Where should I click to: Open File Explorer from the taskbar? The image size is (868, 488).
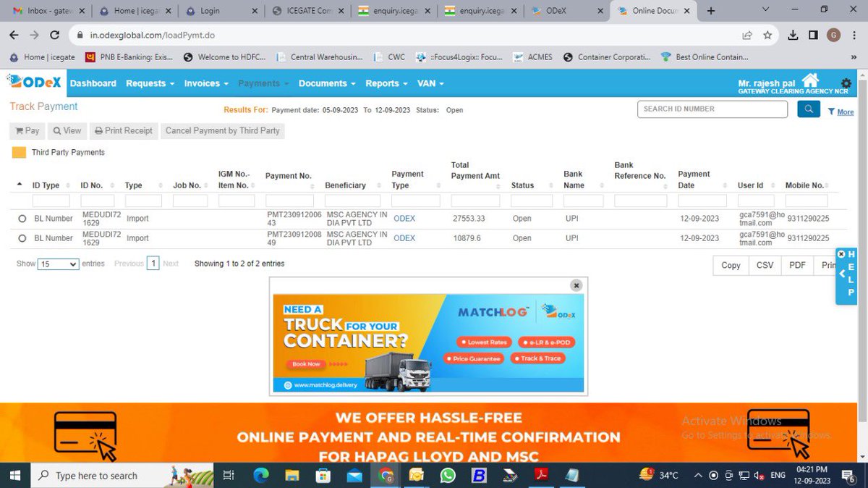292,475
